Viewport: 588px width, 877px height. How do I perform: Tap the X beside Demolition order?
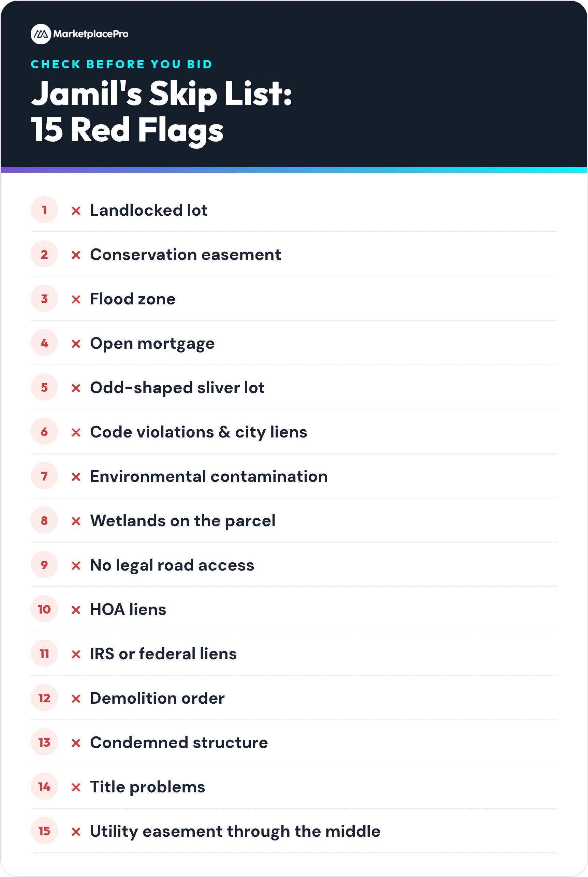pos(76,699)
